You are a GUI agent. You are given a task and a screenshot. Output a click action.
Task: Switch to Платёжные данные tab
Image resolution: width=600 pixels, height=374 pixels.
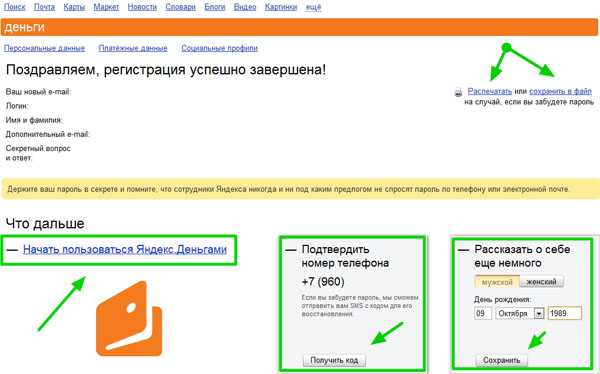tap(133, 48)
